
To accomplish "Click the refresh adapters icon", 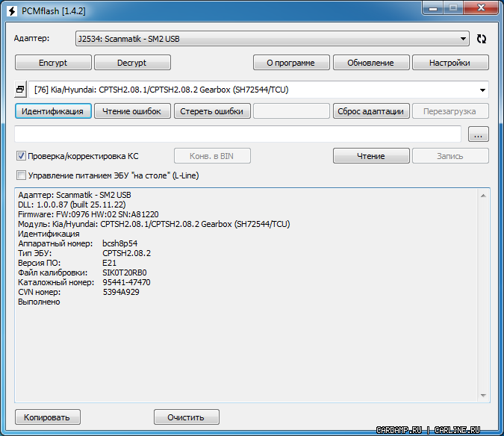I will pyautogui.click(x=481, y=39).
